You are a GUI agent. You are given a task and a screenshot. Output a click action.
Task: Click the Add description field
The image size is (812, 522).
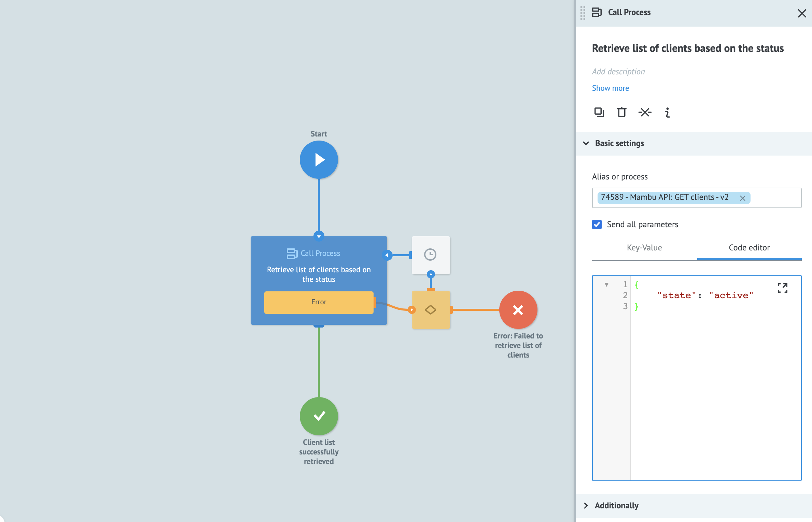pos(618,72)
